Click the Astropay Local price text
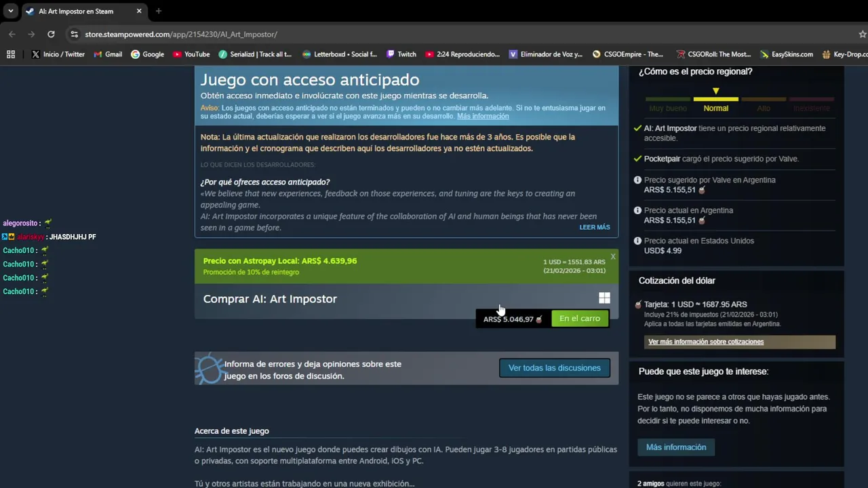 [280, 260]
